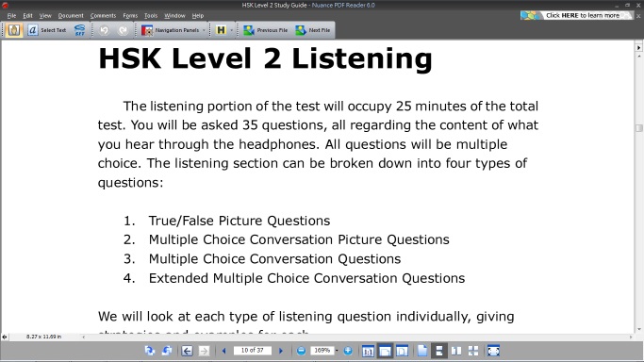Image resolution: width=644 pixels, height=362 pixels.
Task: Click page size '8.27 x 11.69 in' status text
Action: (x=43, y=337)
